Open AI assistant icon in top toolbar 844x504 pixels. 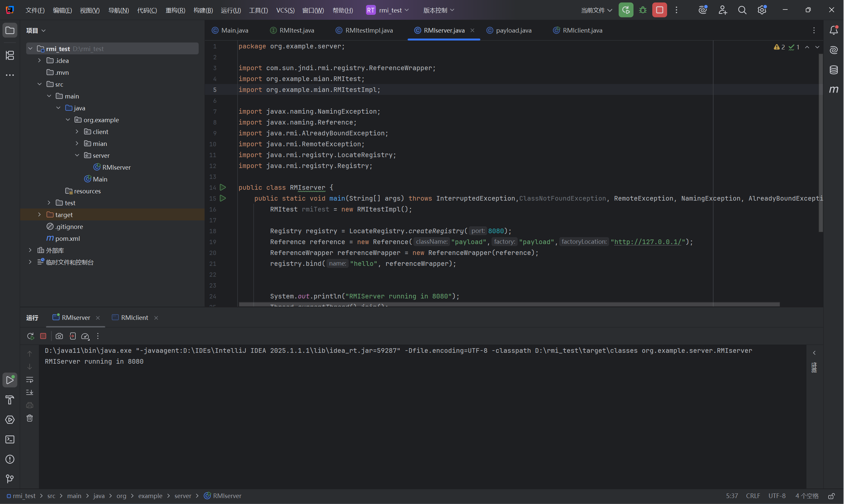703,10
